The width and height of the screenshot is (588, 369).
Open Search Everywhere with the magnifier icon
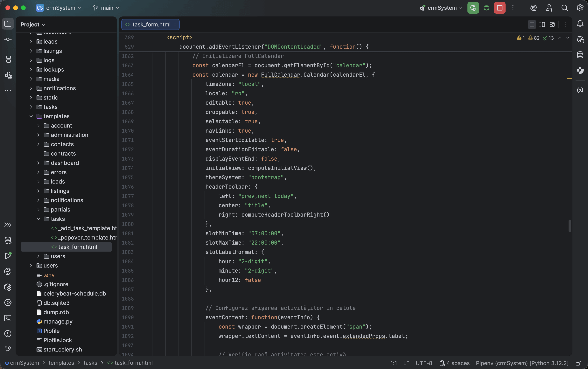tap(564, 8)
